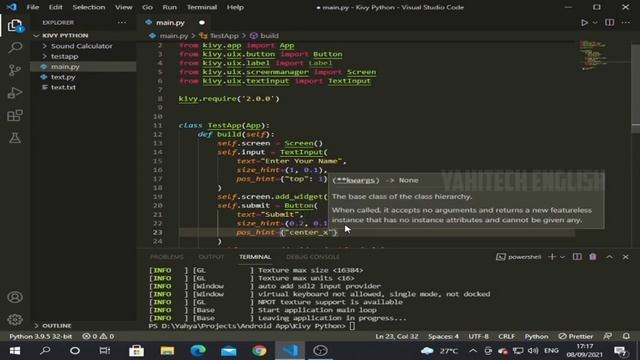Change line ending via CRLF status item
This screenshot has width=640, height=360.
[x=507, y=336]
